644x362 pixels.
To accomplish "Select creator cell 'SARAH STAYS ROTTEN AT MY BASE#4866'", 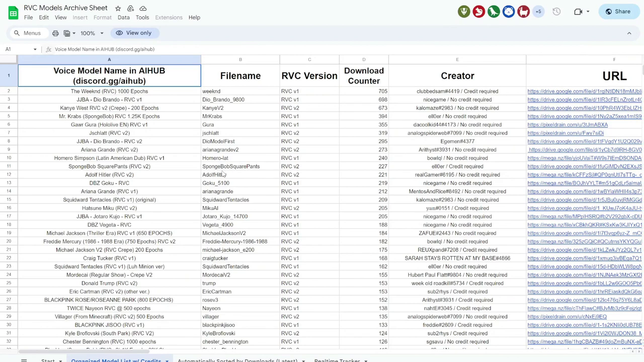I will tap(457, 258).
